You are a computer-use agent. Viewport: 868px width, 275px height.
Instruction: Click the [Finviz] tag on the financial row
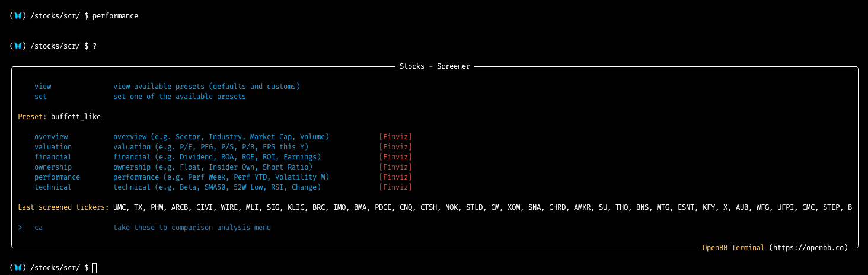(x=395, y=157)
